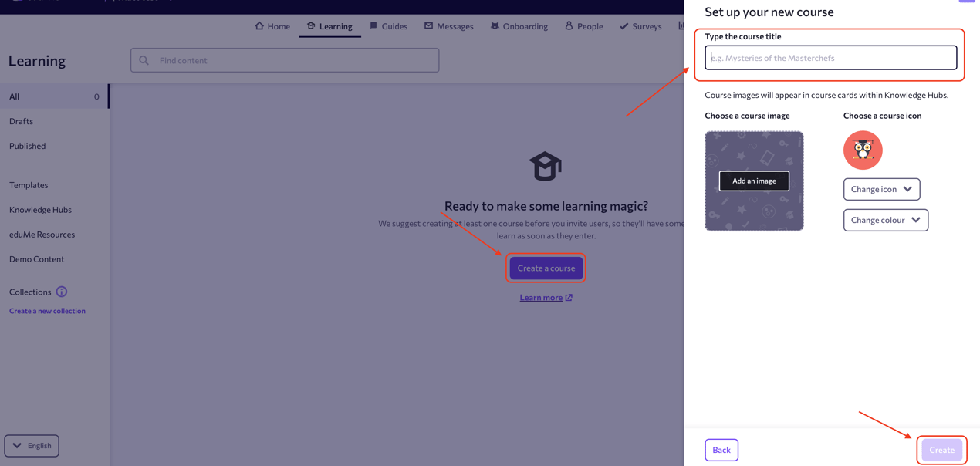Click the search magnifier icon
The width and height of the screenshot is (980, 466).
coord(144,60)
